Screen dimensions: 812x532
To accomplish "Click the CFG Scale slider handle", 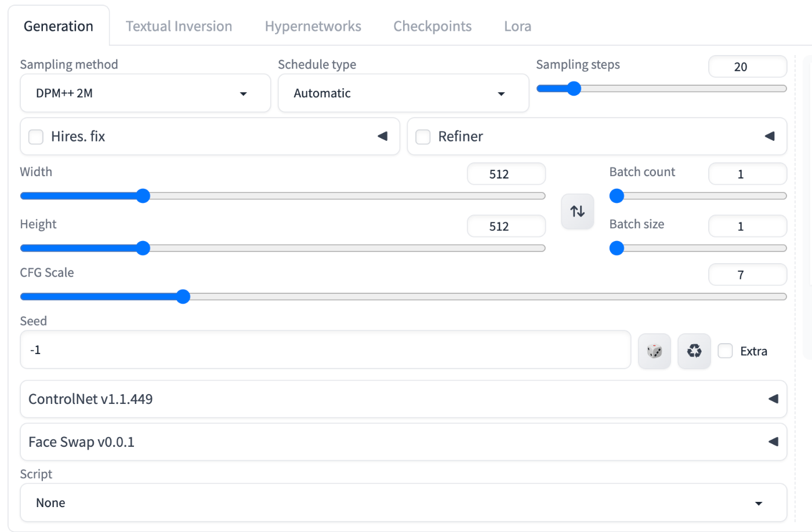I will point(183,297).
